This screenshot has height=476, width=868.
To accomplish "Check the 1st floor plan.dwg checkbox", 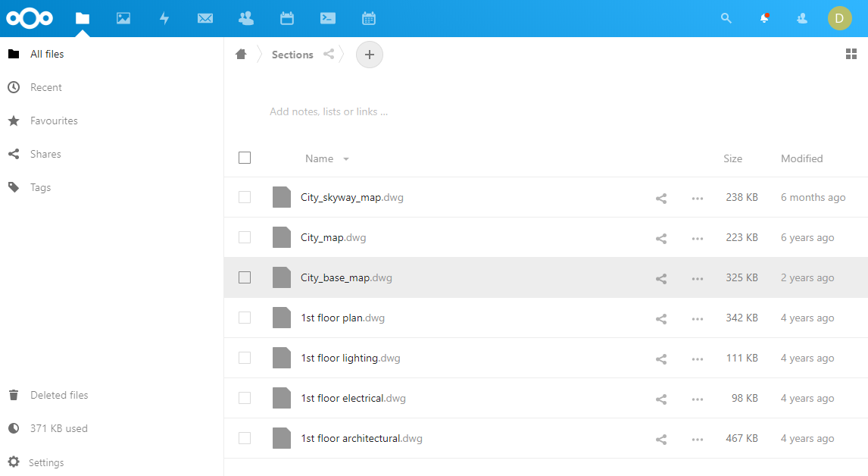I will coord(245,318).
